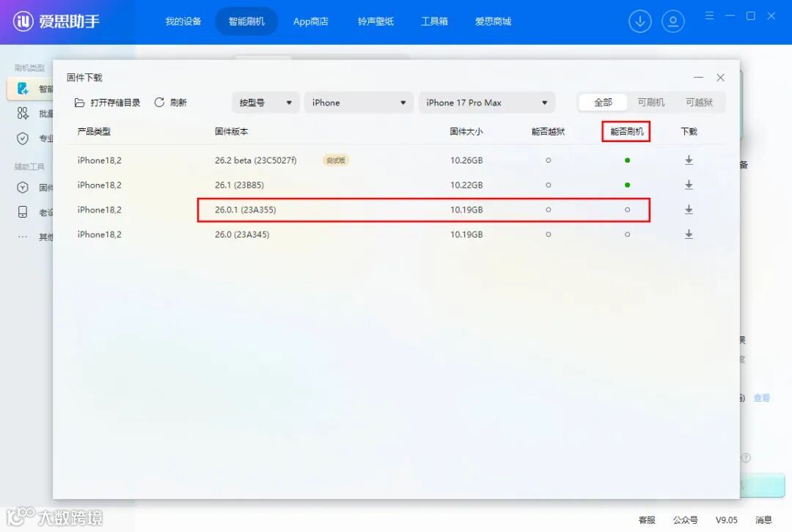
Task: Switch to 智能刷机 tab
Action: click(x=246, y=21)
